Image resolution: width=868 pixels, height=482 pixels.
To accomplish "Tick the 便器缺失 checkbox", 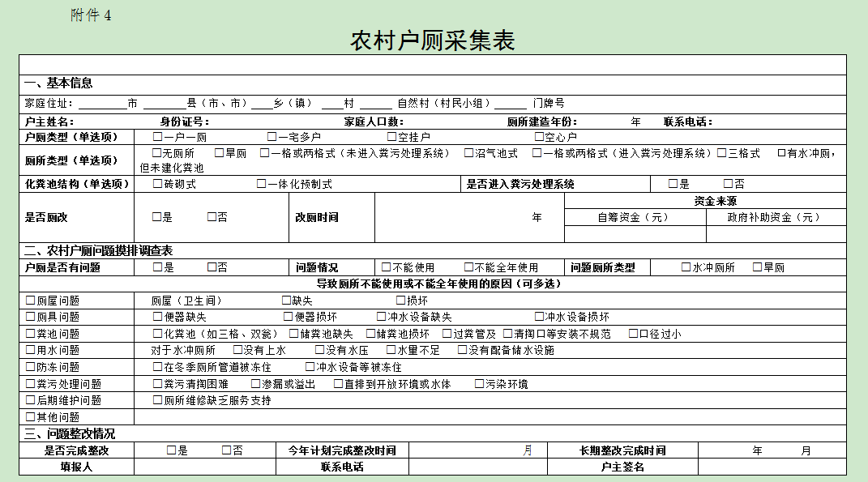I will point(158,317).
